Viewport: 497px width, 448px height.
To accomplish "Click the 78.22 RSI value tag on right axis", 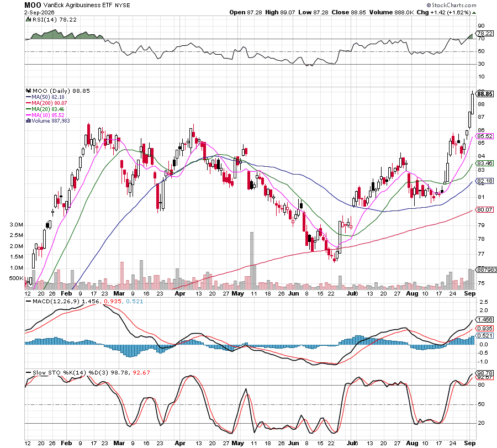I will click(x=485, y=33).
